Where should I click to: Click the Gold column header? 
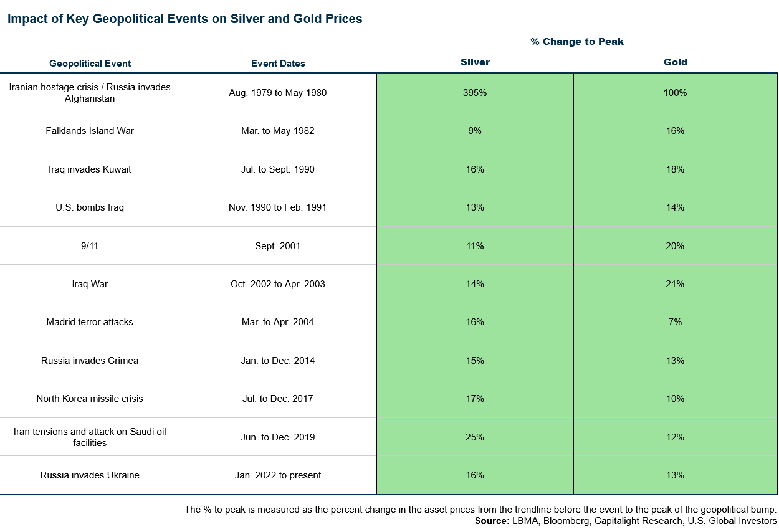[676, 62]
